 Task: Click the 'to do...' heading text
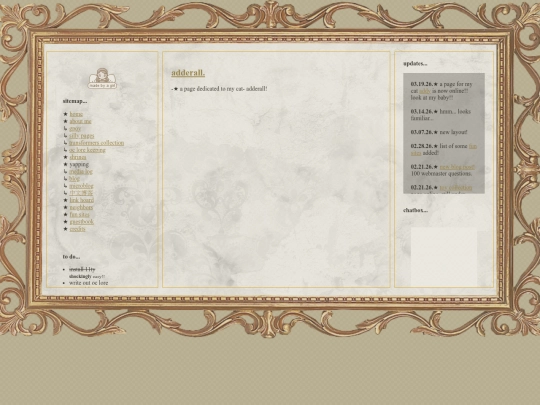click(71, 257)
